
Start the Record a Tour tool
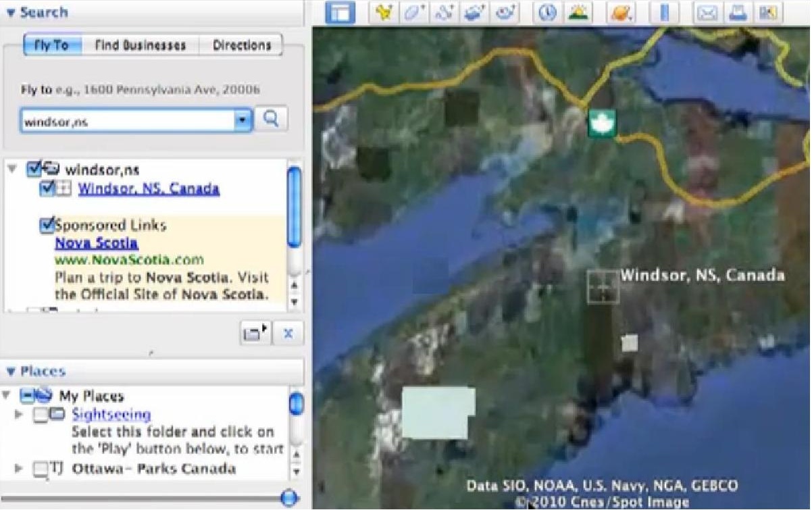click(506, 13)
